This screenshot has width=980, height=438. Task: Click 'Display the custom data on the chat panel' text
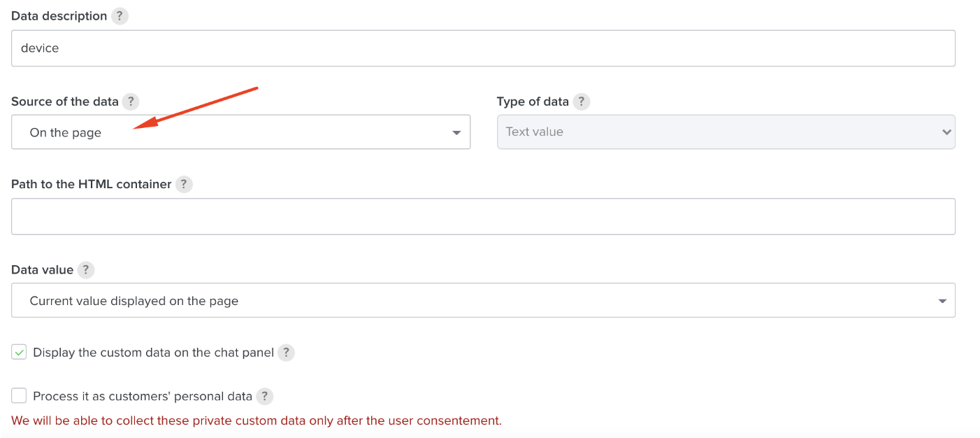(153, 353)
